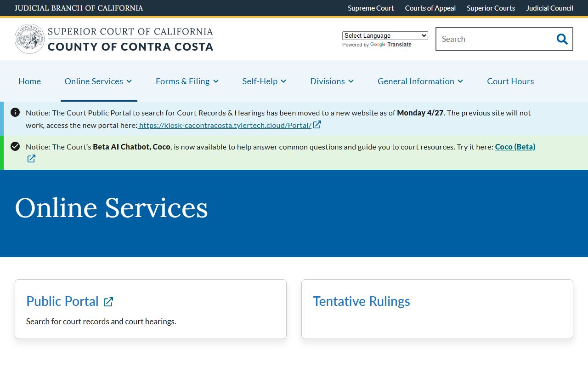Open the Court Hours page

(510, 81)
